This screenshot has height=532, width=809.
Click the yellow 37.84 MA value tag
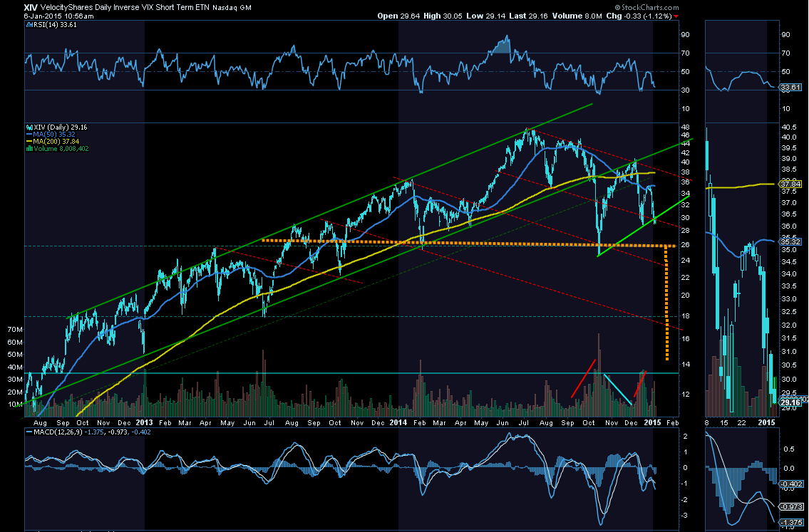tap(791, 184)
